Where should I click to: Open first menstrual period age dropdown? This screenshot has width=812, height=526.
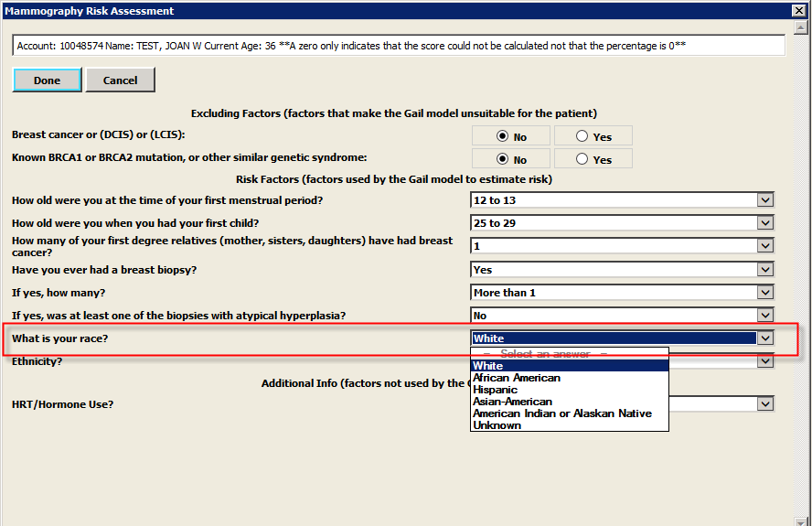point(765,200)
